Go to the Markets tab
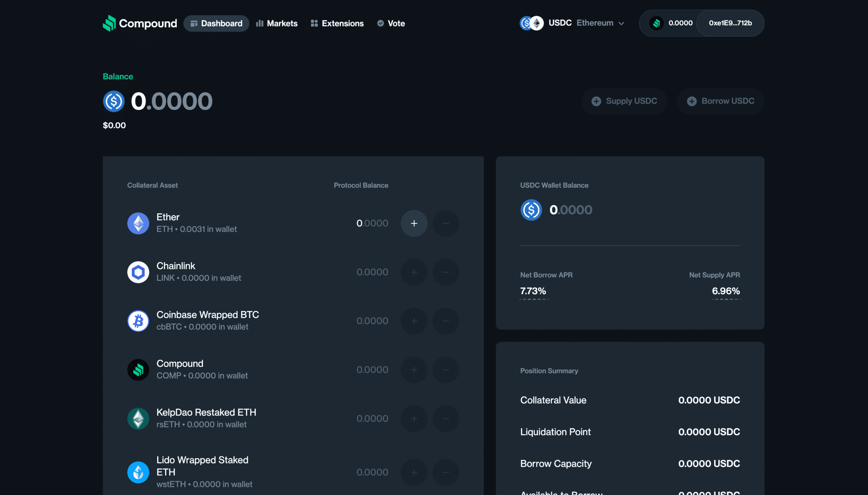Viewport: 868px width, 495px height. 276,23
